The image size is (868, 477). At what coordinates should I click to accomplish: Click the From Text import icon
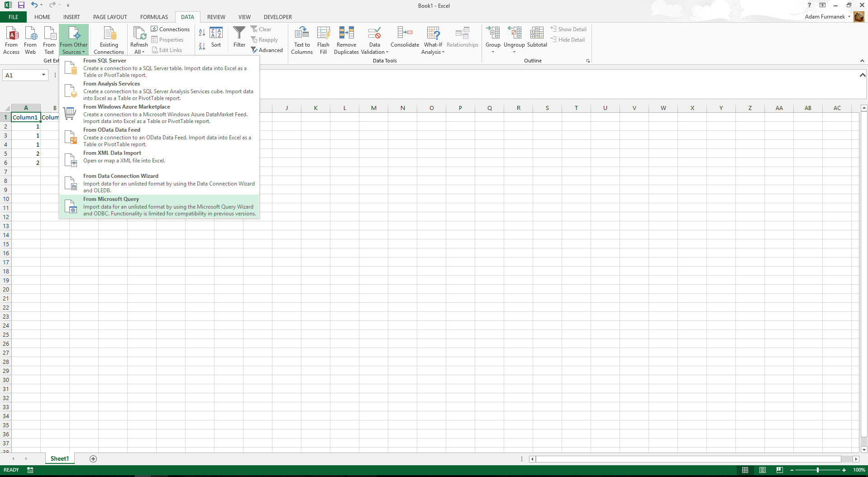point(49,40)
